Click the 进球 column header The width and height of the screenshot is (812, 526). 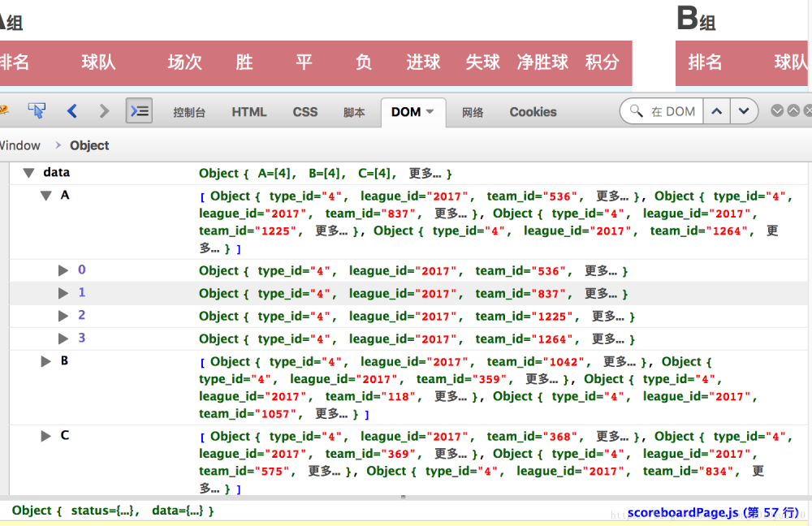pos(423,63)
